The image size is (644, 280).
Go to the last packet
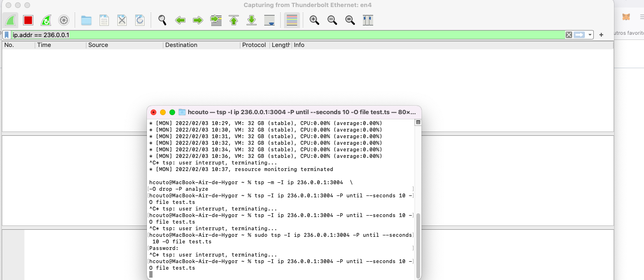252,20
